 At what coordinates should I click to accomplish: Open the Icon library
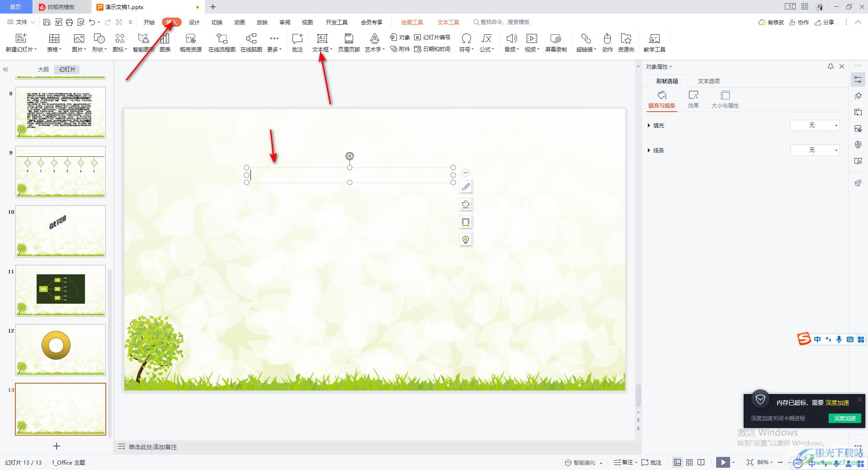point(119,43)
